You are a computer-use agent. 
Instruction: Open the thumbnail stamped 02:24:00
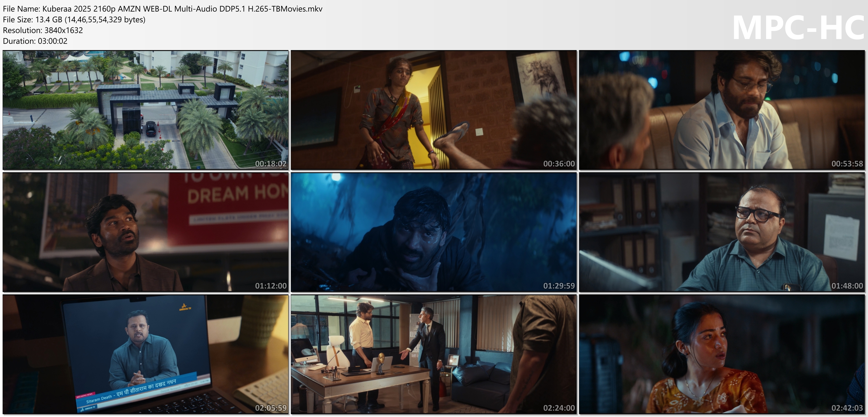[434, 354]
